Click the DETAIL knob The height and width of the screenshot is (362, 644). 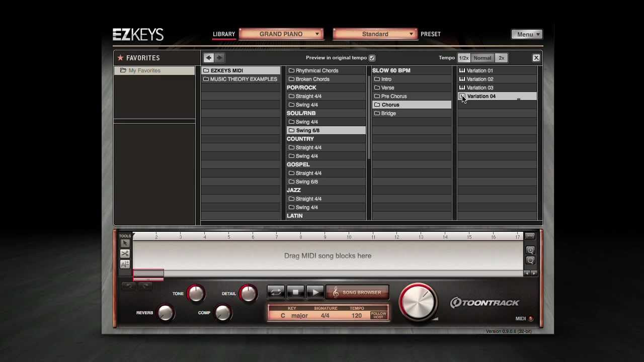(248, 294)
